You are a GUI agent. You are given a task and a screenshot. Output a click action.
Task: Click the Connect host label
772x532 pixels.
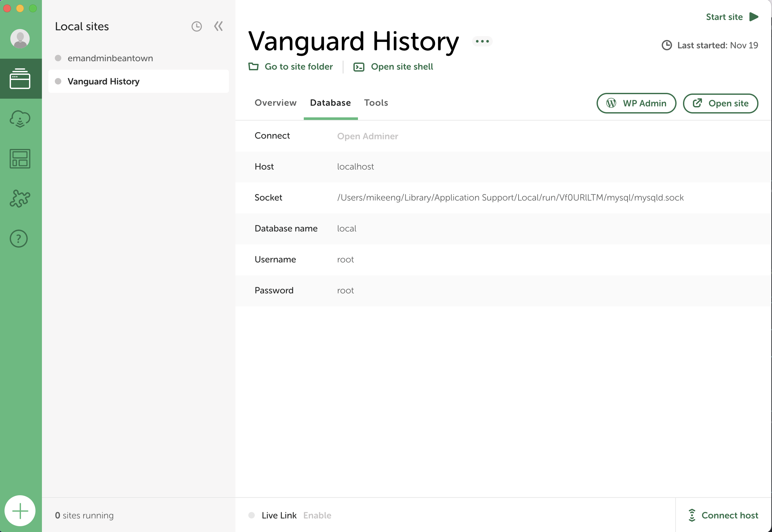730,515
